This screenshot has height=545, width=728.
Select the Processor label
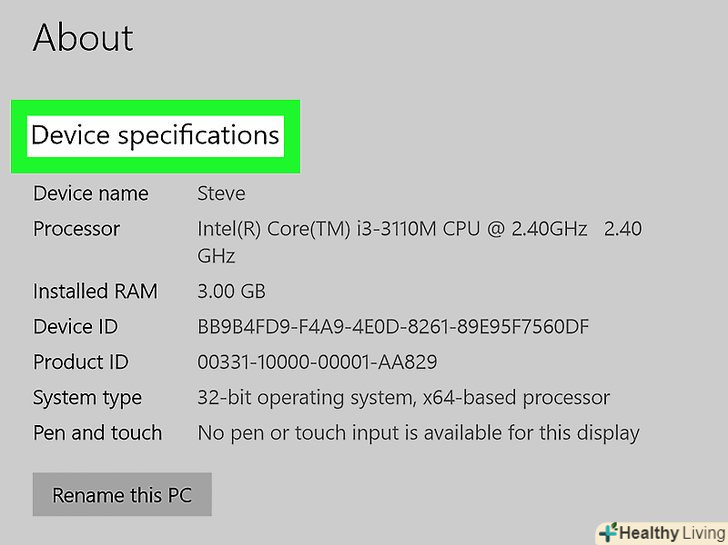(x=76, y=229)
